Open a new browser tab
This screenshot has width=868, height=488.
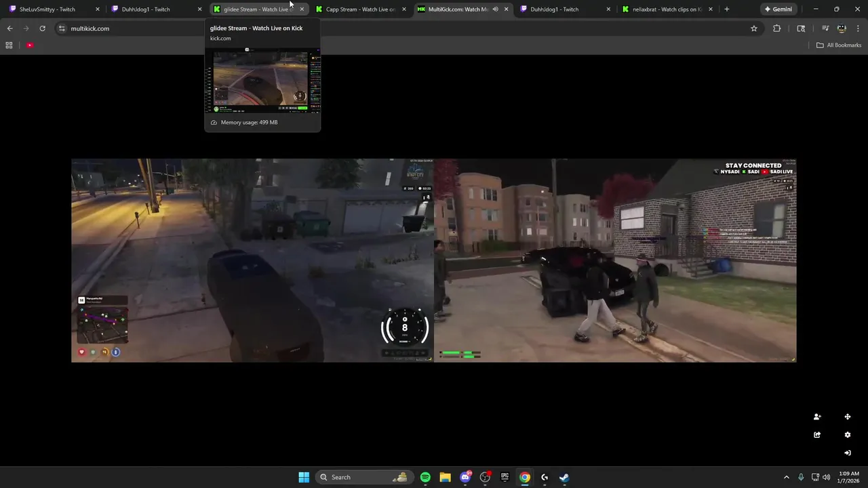coord(727,9)
